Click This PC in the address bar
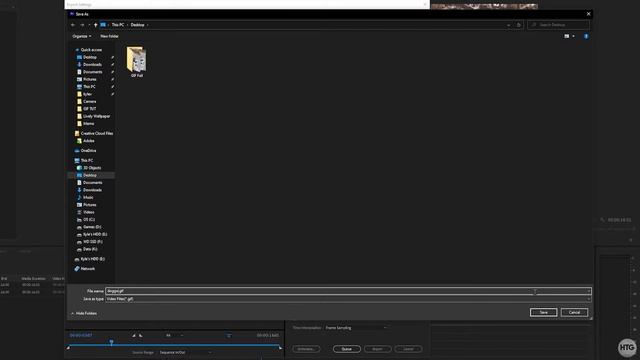 tap(118, 25)
